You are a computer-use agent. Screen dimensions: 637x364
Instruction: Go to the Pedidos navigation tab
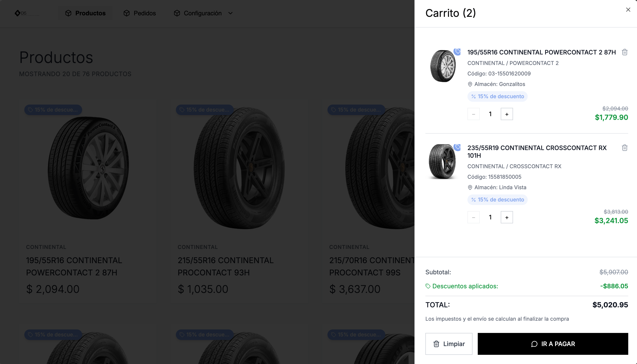click(140, 13)
